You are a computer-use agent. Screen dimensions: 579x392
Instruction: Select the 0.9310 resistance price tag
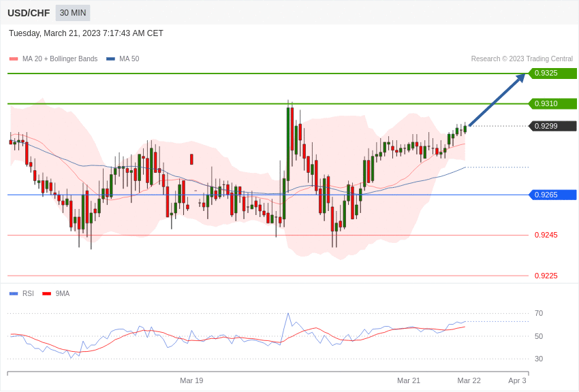[552, 103]
